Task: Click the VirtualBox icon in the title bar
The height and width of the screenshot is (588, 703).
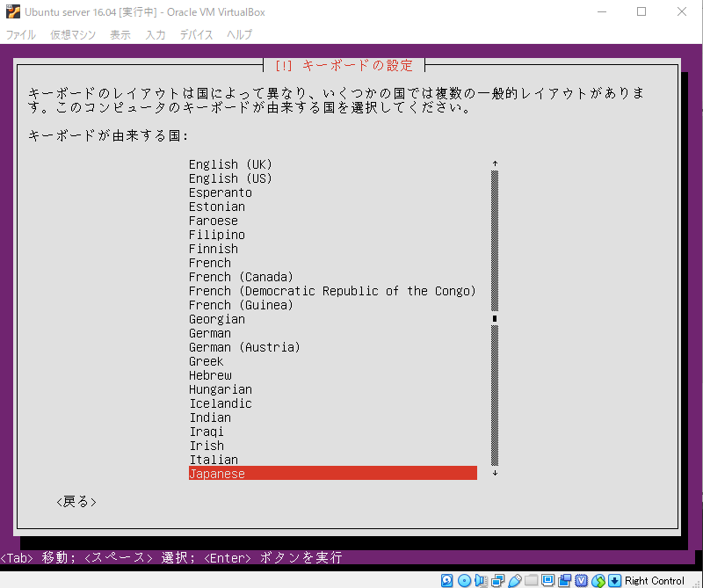Action: (13, 11)
